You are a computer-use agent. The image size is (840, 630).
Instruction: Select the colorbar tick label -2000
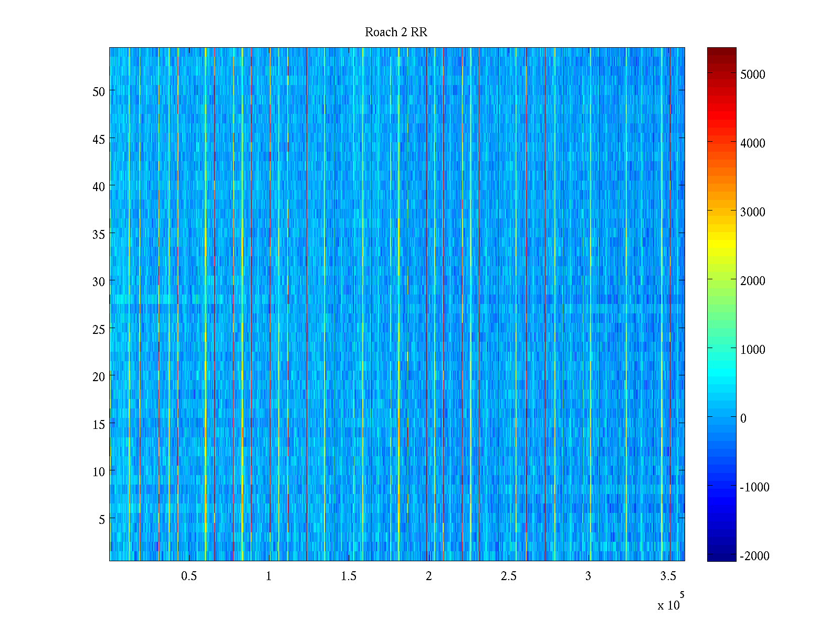[754, 556]
